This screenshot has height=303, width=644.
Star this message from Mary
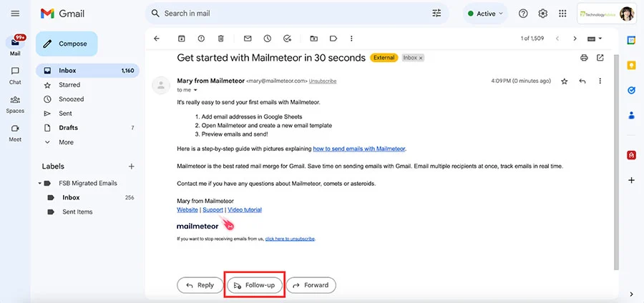565,81
